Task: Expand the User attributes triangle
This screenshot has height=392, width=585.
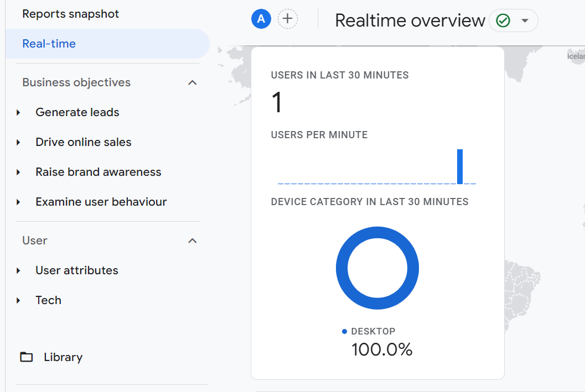Action: 19,271
